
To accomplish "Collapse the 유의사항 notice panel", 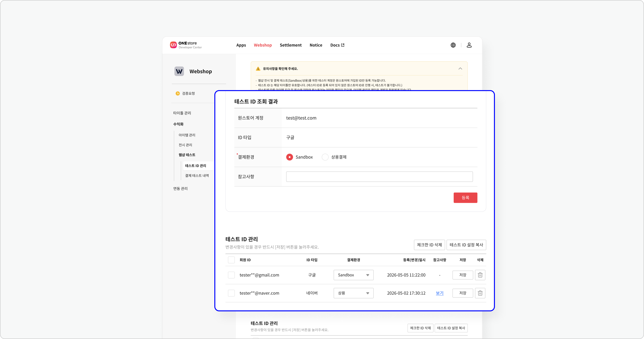I will coord(460,69).
